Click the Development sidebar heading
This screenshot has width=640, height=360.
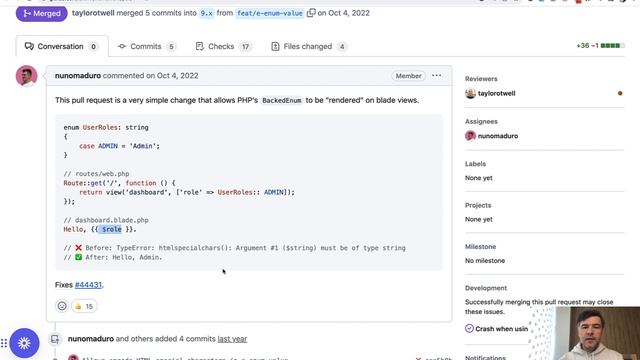click(486, 288)
